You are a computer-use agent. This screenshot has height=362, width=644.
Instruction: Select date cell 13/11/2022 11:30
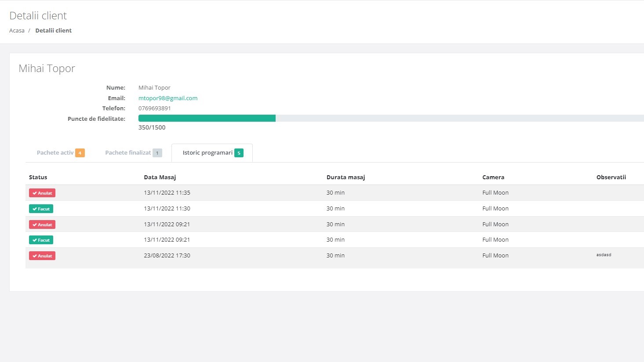(x=167, y=208)
